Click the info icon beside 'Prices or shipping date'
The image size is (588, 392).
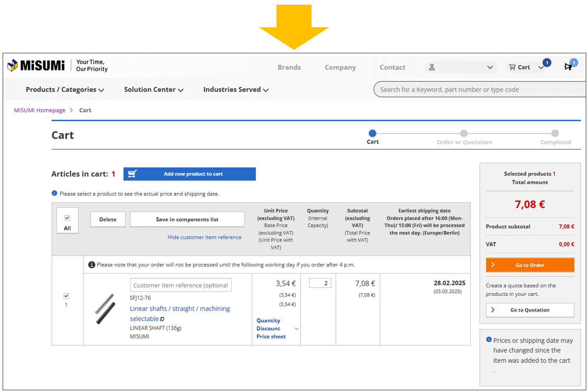(x=489, y=340)
